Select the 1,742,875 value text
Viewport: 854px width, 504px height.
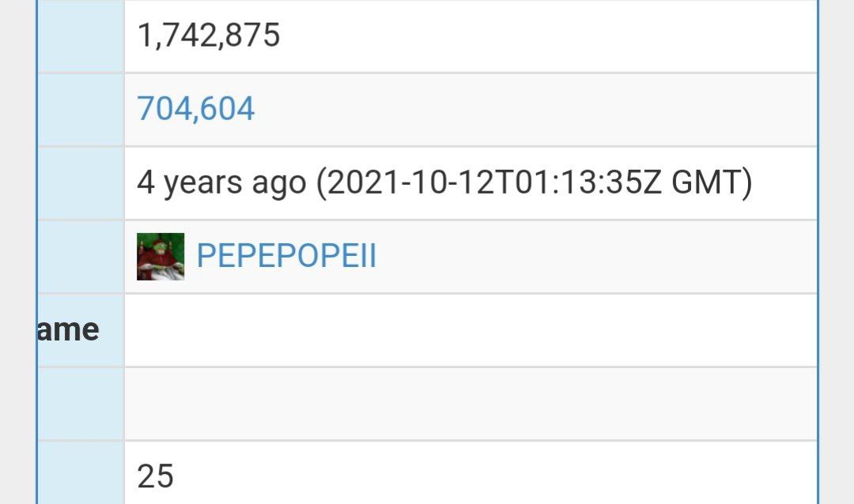point(209,35)
